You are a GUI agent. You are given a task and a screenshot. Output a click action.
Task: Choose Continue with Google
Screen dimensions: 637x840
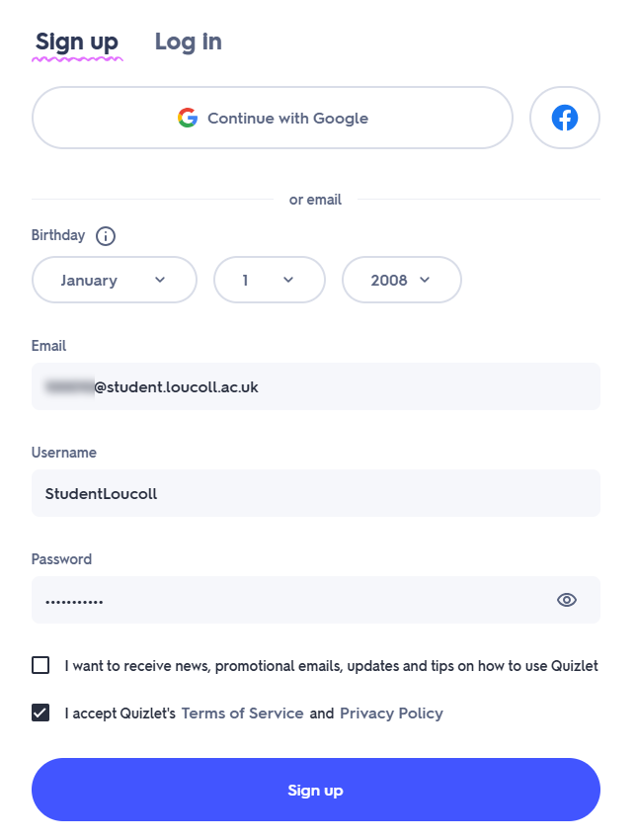(273, 118)
